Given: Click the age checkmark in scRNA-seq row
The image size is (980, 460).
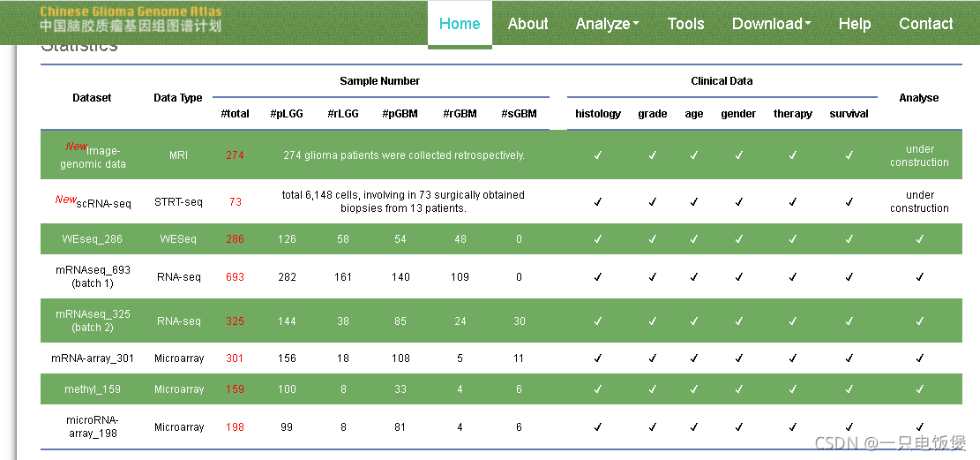Looking at the screenshot, I should 693,201.
